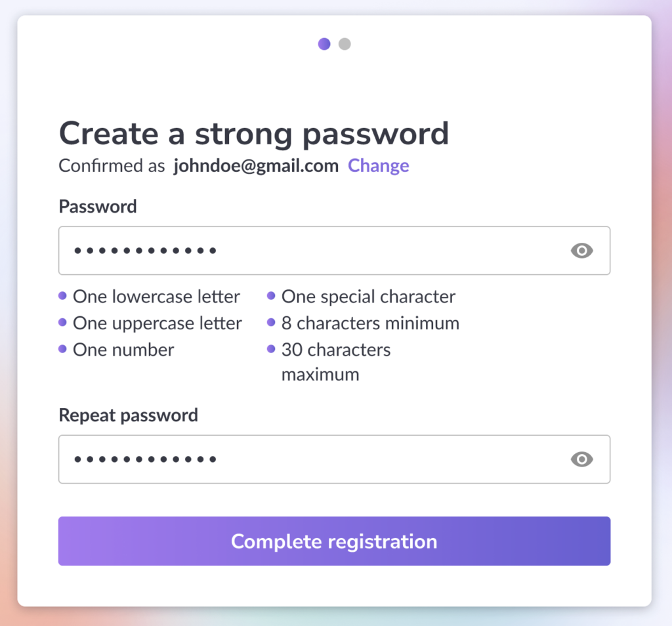
Task: Click the johndoe@gmail.com email text
Action: (x=256, y=166)
